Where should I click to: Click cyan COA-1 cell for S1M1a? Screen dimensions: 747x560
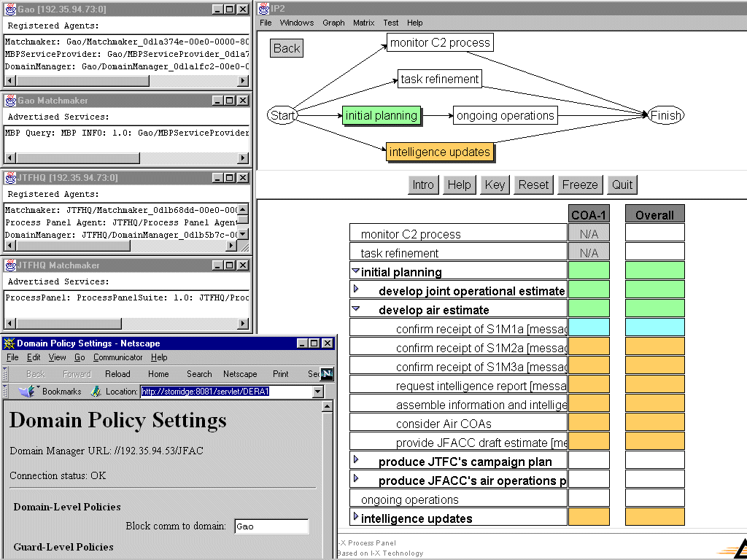[589, 327]
